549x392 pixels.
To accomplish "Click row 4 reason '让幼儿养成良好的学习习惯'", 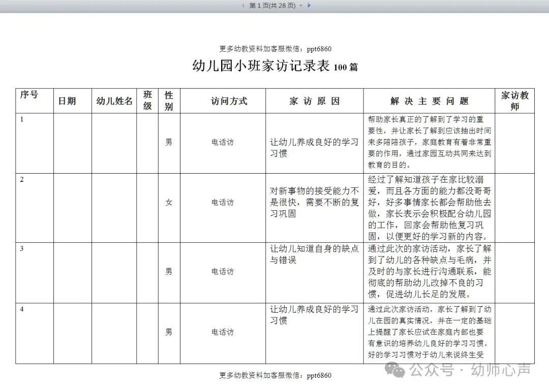I will pos(314,315).
